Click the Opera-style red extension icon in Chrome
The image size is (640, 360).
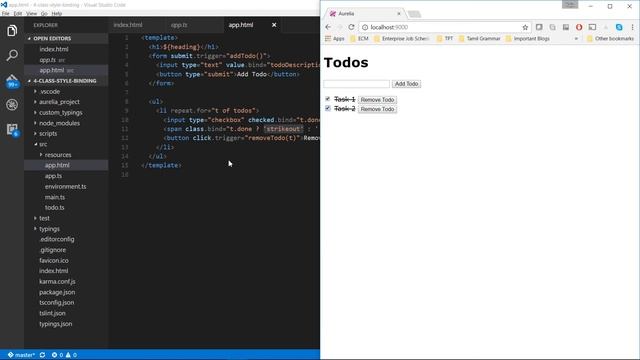point(579,27)
